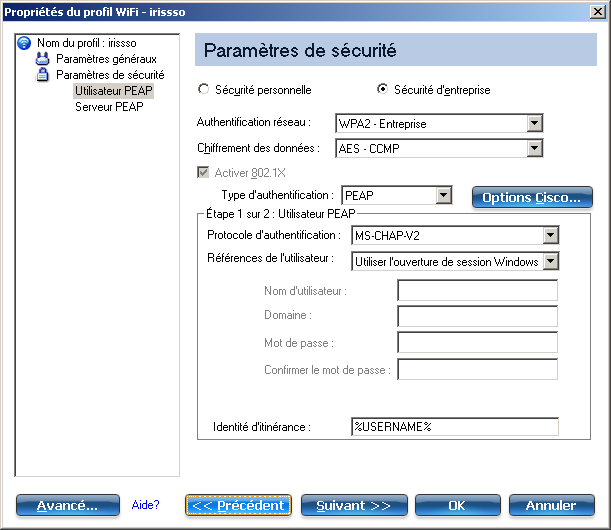
Task: Click the << Précédent button
Action: [238, 505]
